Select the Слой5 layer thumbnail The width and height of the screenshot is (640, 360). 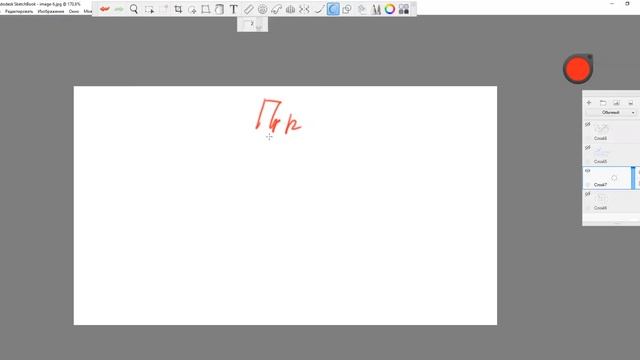pyautogui.click(x=601, y=152)
